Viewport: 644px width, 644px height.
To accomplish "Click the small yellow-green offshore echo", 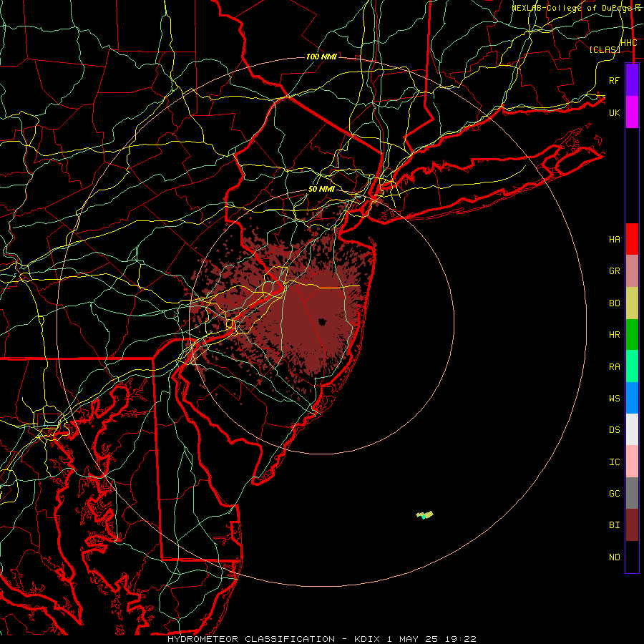I will coord(424,515).
